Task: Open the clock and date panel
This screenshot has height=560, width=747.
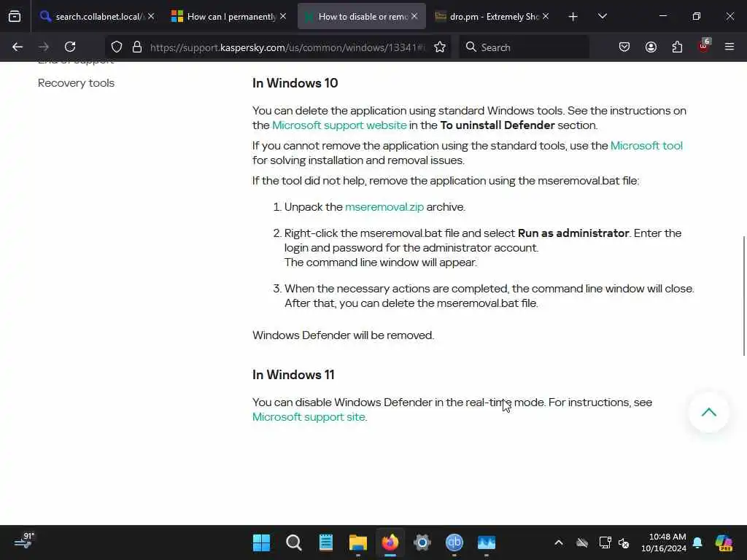Action: tap(664, 542)
